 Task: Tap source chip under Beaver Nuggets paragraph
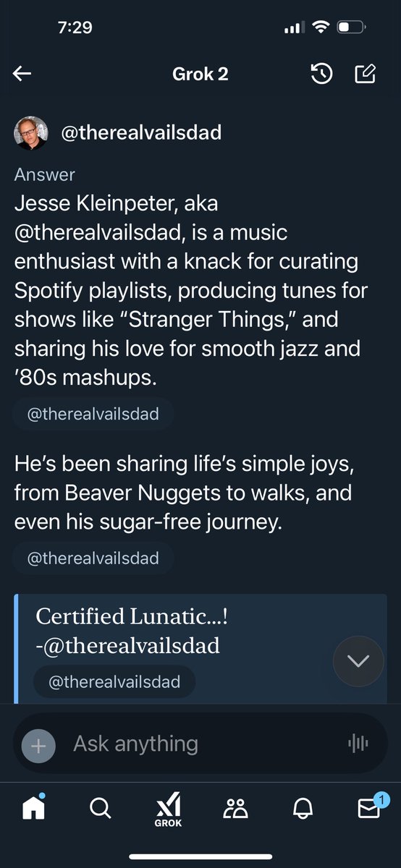pyautogui.click(x=93, y=558)
